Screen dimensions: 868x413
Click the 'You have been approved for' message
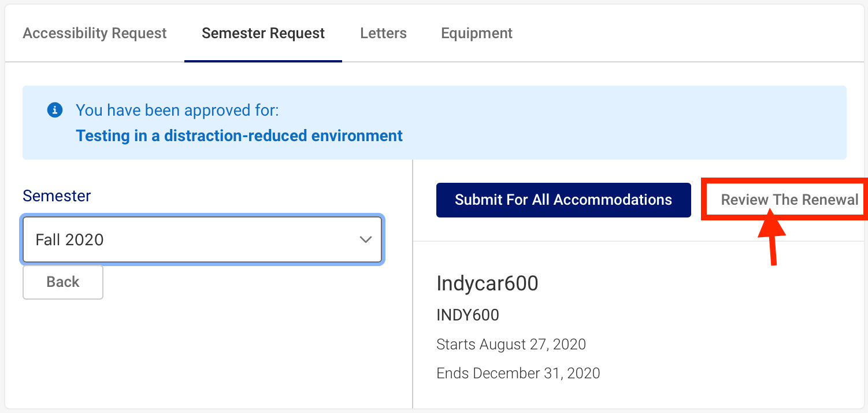(x=177, y=110)
